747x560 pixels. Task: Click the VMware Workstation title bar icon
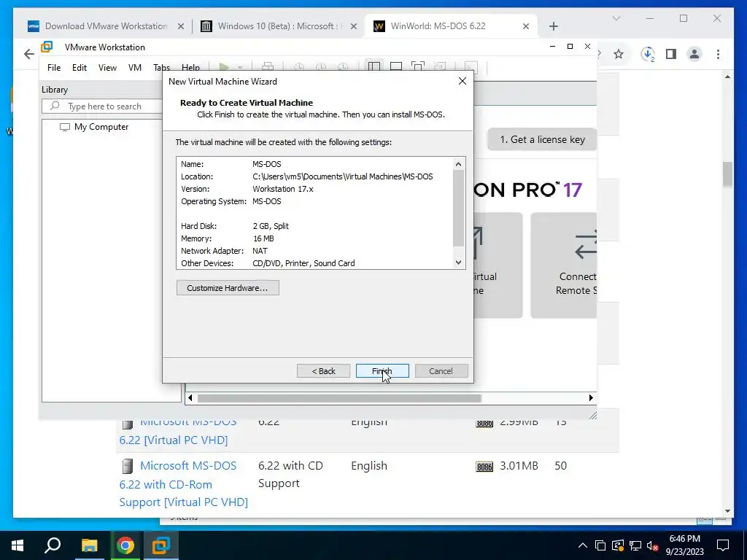click(x=47, y=47)
